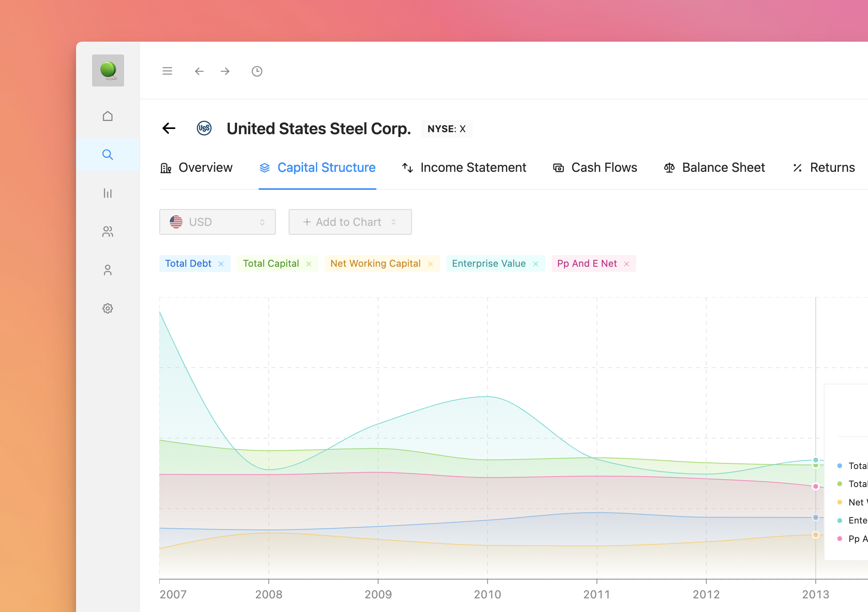This screenshot has width=868, height=612.
Task: Open the bar chart sidebar icon
Action: 108,193
